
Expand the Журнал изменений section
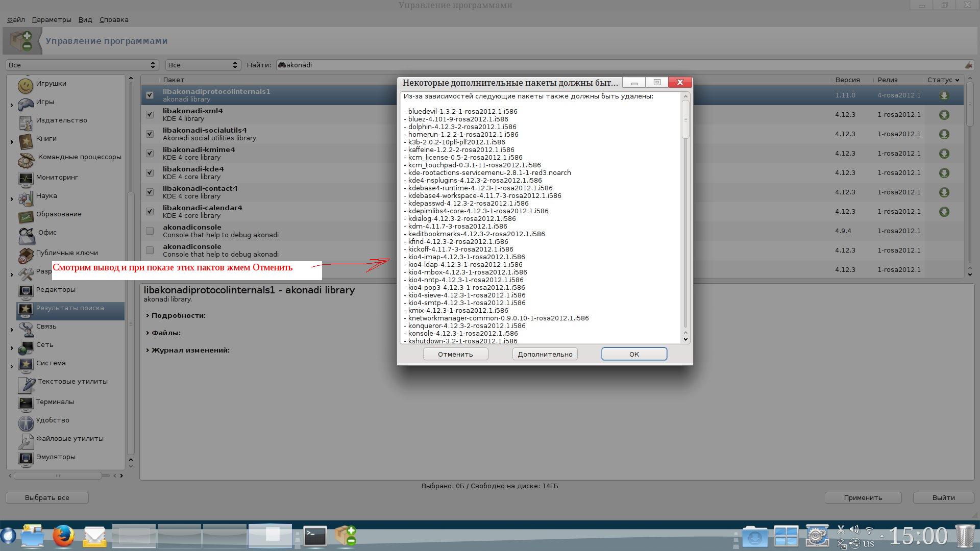point(190,350)
